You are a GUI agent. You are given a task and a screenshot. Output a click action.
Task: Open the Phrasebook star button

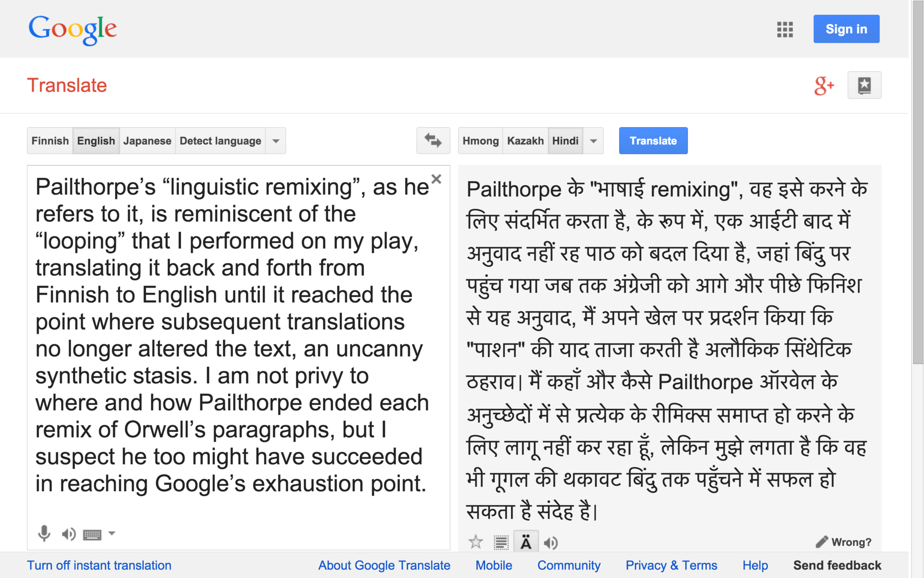864,85
